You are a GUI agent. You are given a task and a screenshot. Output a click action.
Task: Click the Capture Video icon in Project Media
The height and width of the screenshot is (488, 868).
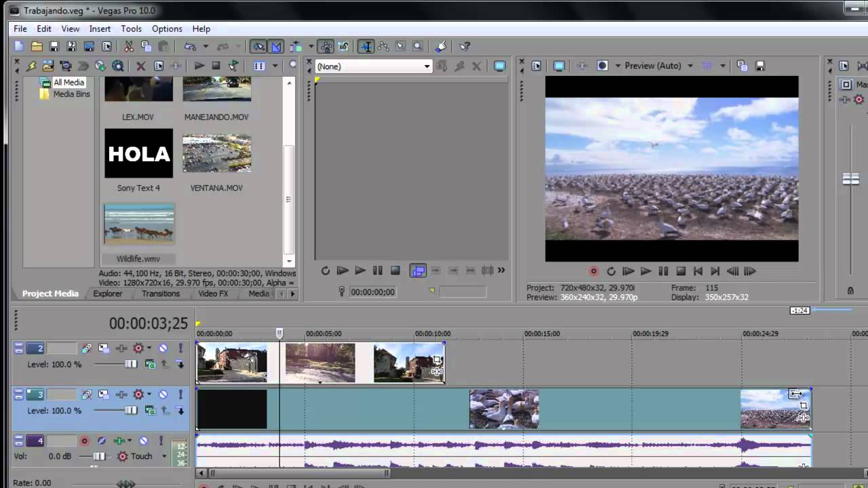[65, 66]
